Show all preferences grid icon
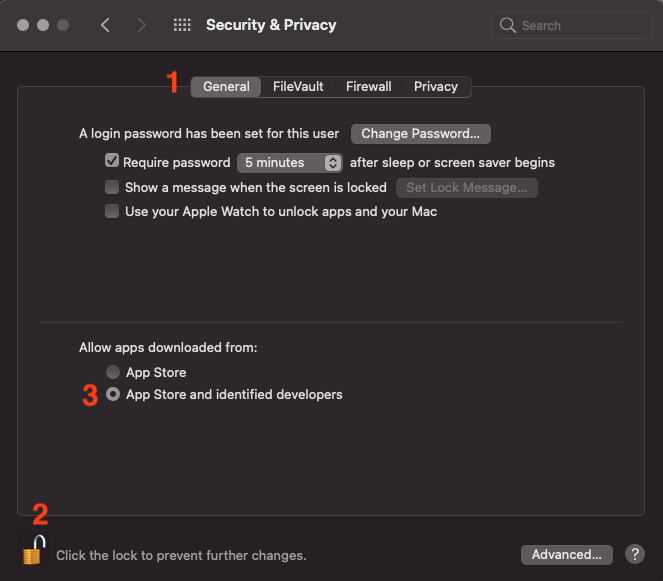The width and height of the screenshot is (663, 581). click(x=182, y=25)
